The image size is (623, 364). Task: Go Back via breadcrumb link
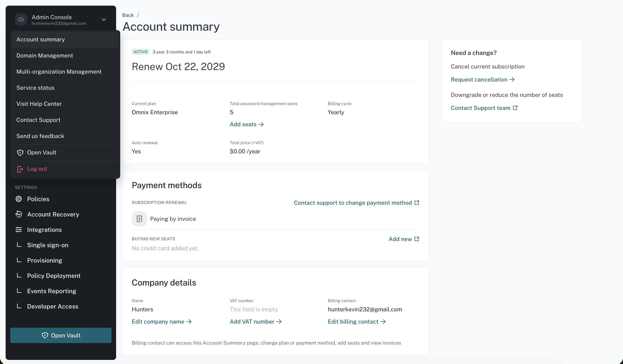click(128, 15)
